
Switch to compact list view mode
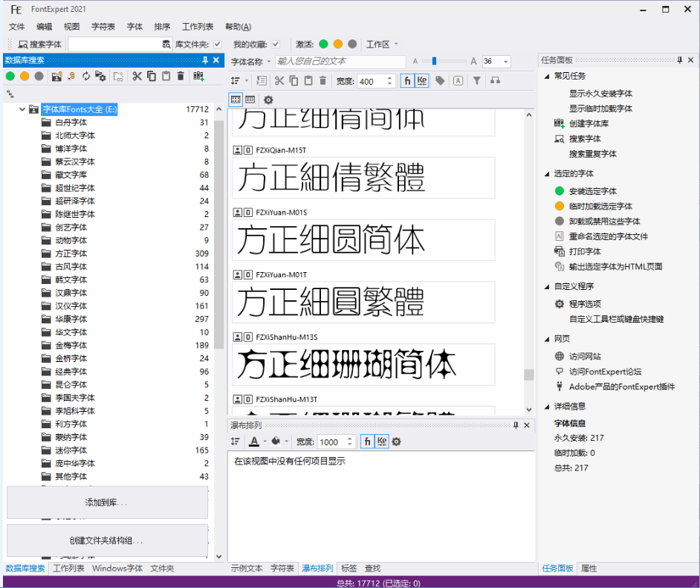coord(250,100)
